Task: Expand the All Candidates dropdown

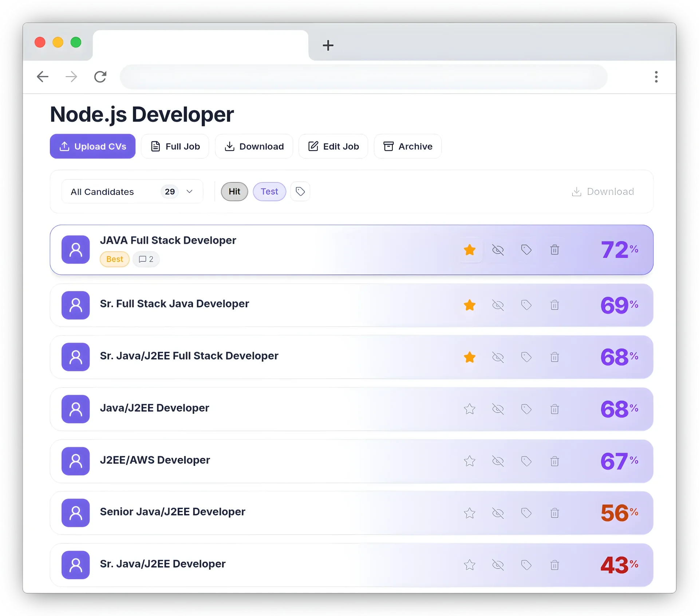Action: (x=132, y=192)
